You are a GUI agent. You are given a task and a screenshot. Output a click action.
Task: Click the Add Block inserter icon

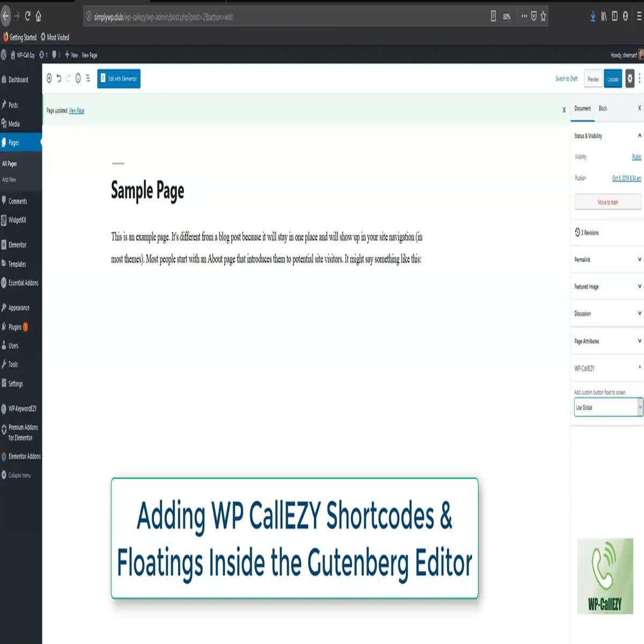coord(49,78)
